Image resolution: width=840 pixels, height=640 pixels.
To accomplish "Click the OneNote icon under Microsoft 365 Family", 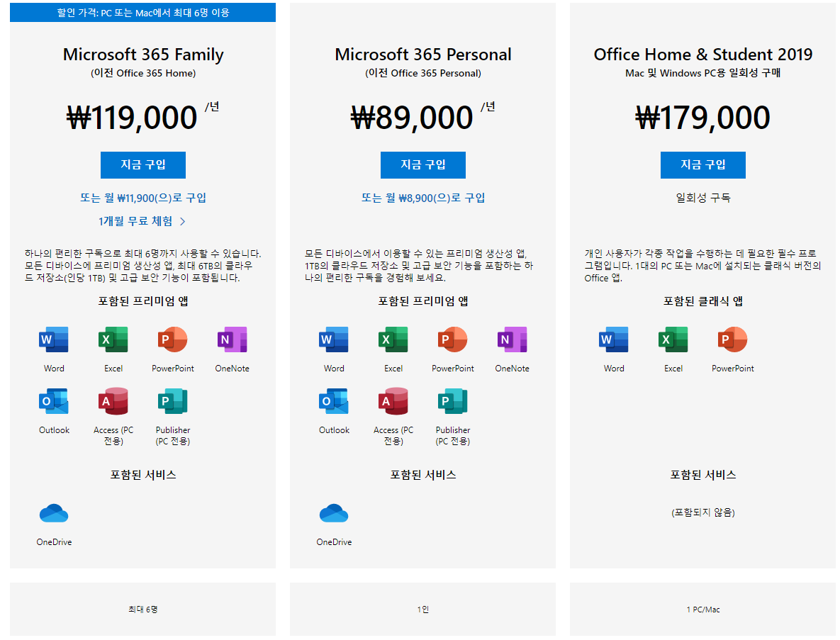I will pyautogui.click(x=232, y=339).
